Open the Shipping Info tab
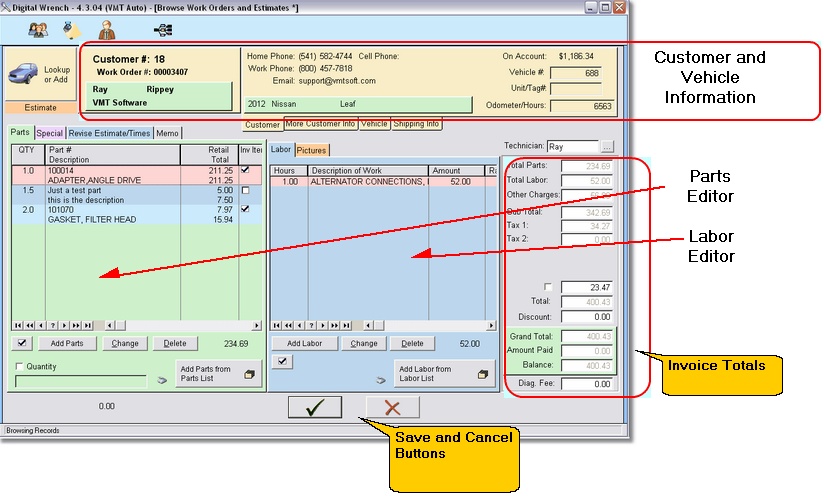The height and width of the screenshot is (496, 824). click(x=416, y=124)
